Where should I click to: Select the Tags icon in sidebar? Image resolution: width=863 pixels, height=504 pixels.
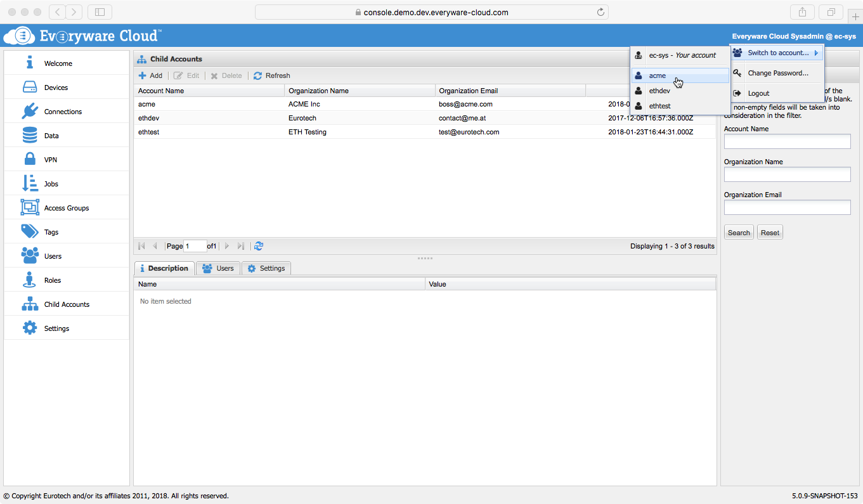tap(30, 231)
